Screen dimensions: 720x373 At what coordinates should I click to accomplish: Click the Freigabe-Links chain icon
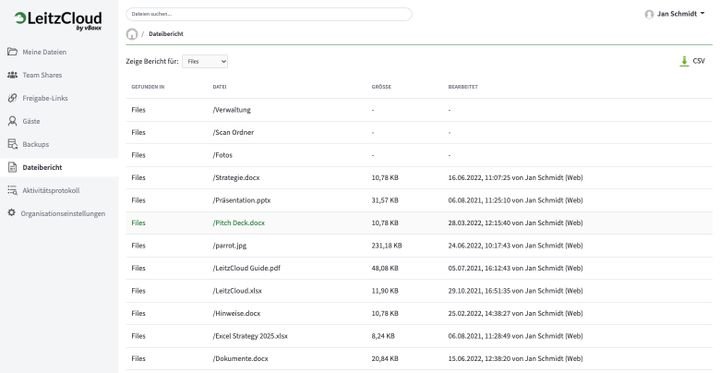12,98
